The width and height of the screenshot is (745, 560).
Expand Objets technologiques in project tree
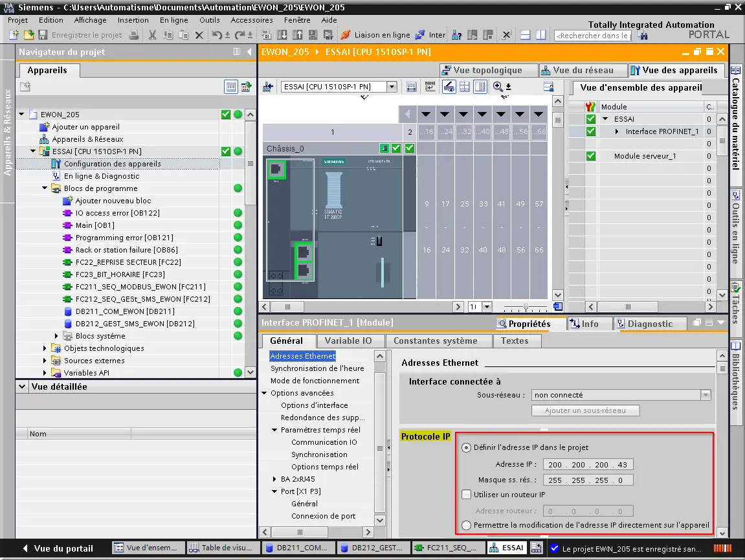click(x=45, y=348)
